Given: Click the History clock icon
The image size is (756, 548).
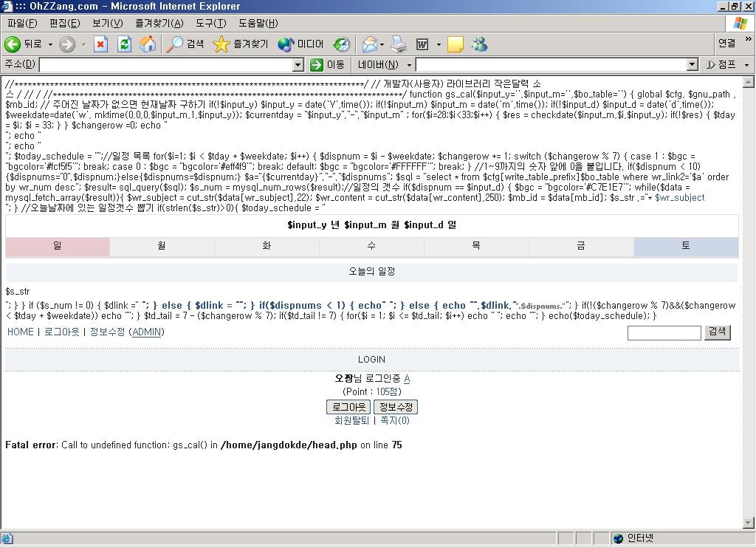Looking at the screenshot, I should (341, 44).
